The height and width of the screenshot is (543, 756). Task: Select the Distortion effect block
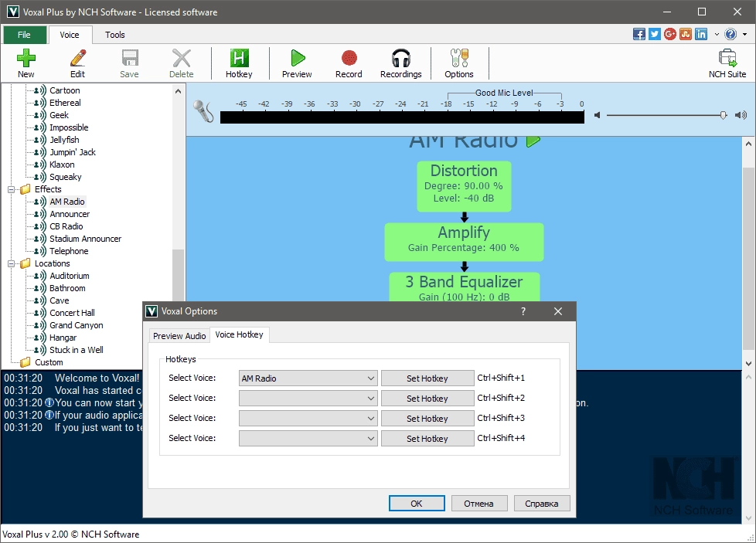click(x=464, y=186)
